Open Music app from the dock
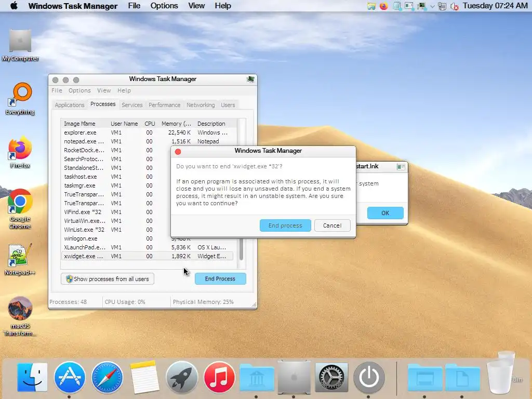532x399 pixels. click(219, 377)
